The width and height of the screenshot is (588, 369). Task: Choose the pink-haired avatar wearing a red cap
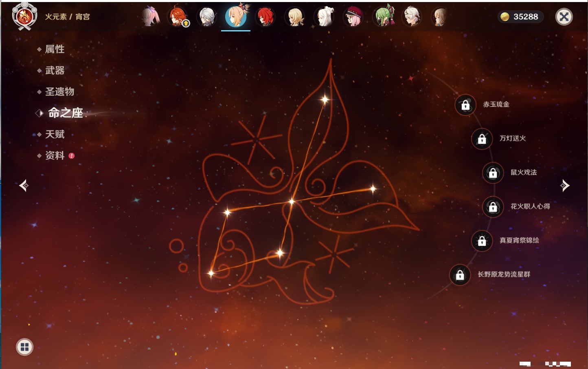(x=353, y=17)
